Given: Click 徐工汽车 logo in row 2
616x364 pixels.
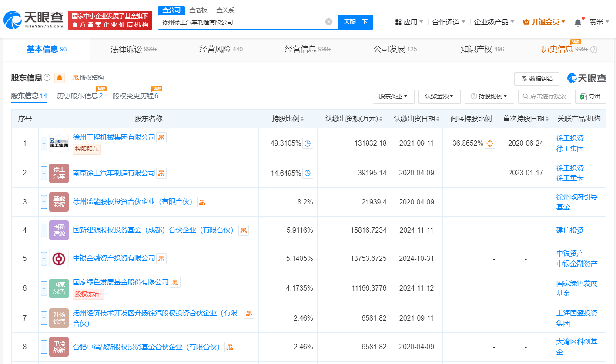Looking at the screenshot, I should (x=59, y=173).
